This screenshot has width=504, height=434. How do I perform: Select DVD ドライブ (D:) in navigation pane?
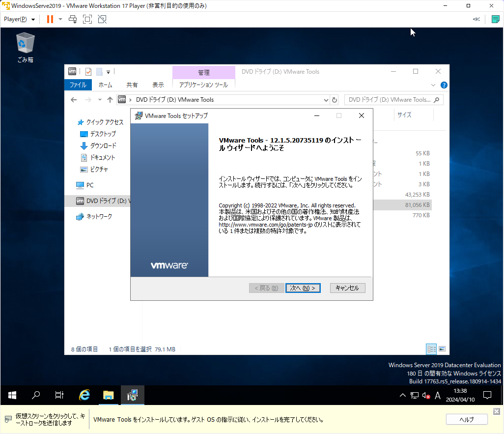(x=98, y=201)
